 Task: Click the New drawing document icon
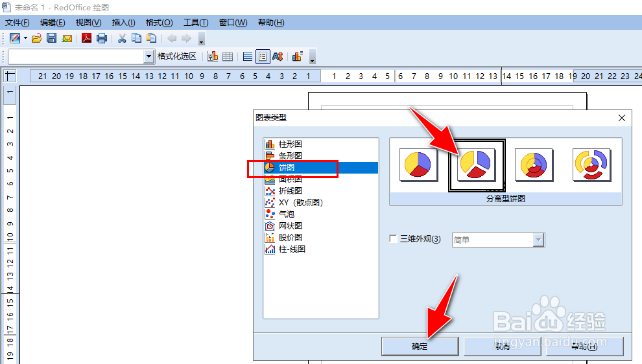15,38
